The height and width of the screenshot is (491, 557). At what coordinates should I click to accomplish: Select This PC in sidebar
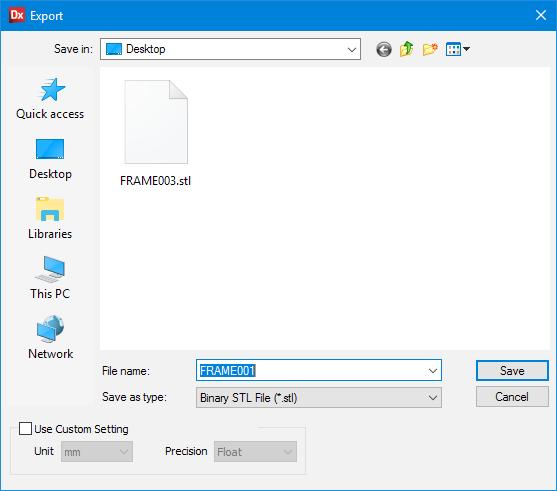[x=50, y=278]
